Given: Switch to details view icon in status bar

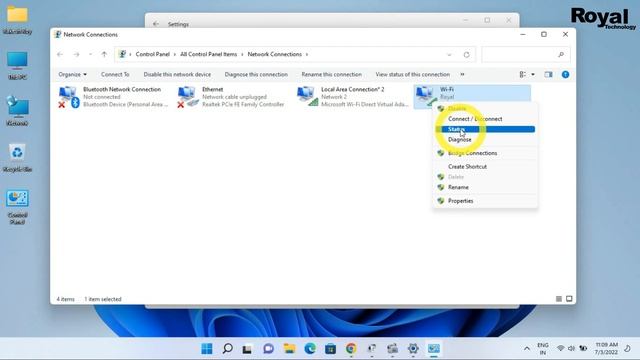Looking at the screenshot, I should [559, 299].
